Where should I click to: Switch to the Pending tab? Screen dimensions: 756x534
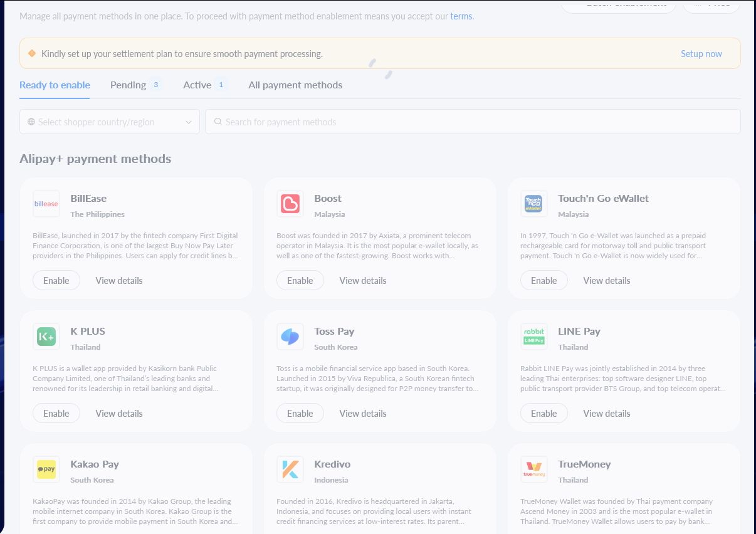[128, 85]
